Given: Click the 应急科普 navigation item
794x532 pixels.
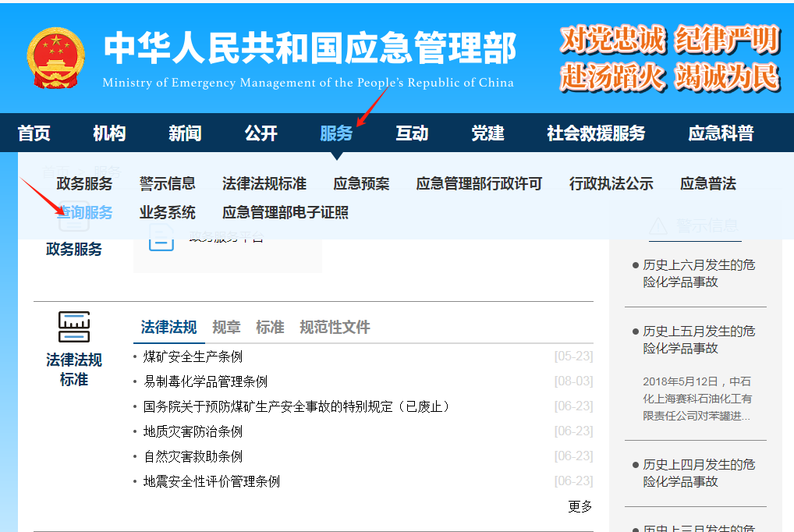Looking at the screenshot, I should 721,133.
